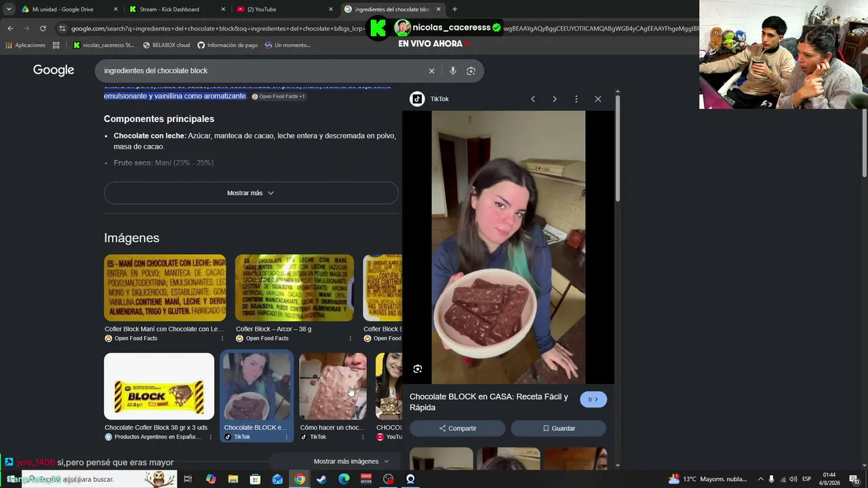Share the image with Compartir button
This screenshot has width=868, height=488.
(x=458, y=428)
